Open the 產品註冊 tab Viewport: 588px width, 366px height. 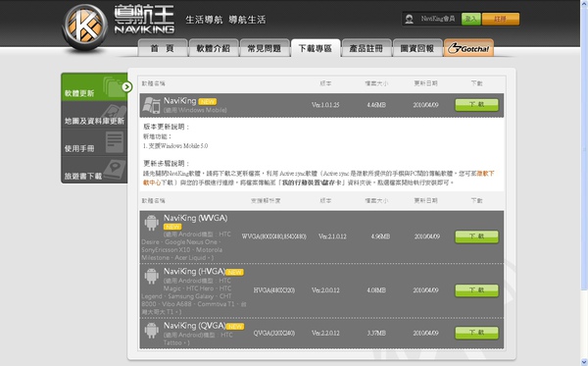pos(367,48)
